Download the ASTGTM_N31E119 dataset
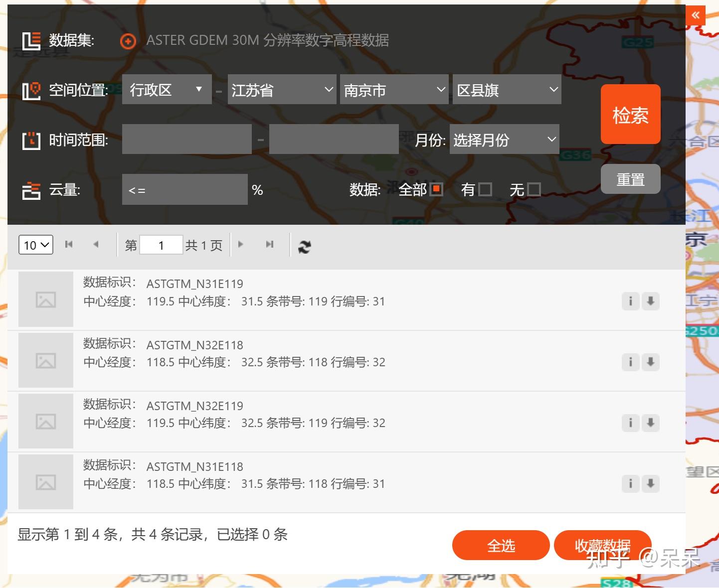Viewport: 719px width, 588px height. click(x=650, y=301)
